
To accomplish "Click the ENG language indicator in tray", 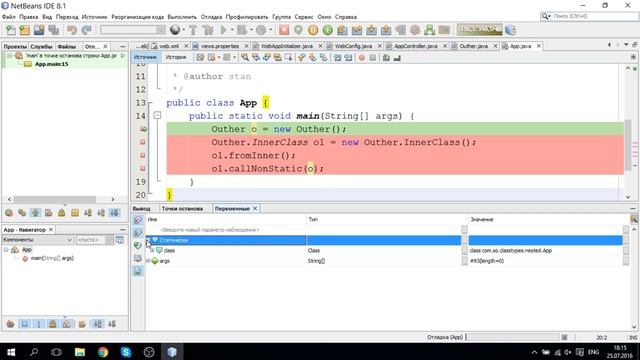I will coord(593,352).
